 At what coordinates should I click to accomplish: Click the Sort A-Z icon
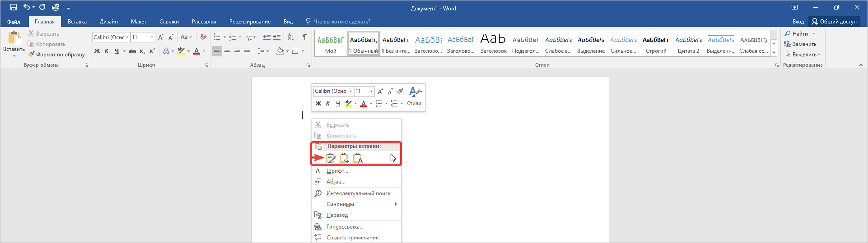(291, 37)
